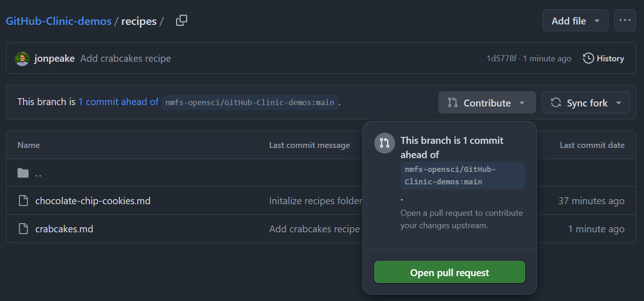Click jonpeake's avatar picture
This screenshot has height=301, width=644.
coord(22,59)
